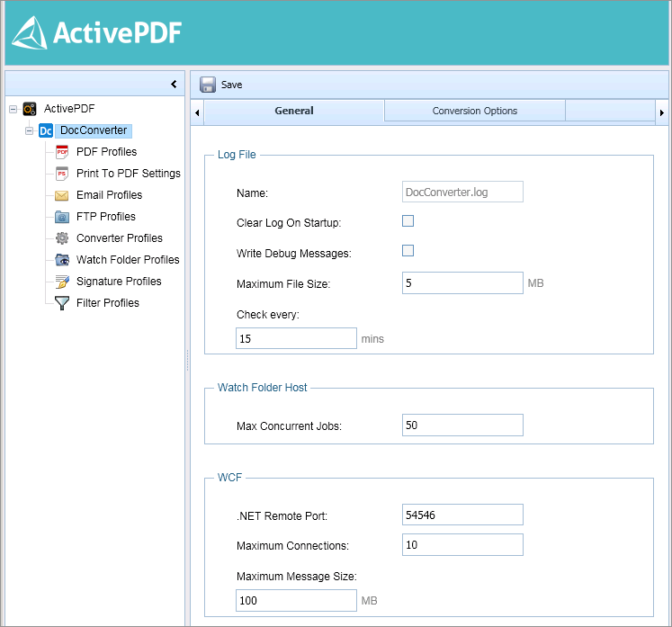The height and width of the screenshot is (627, 672).
Task: Click the ActivePDF logo in header
Action: pos(97,32)
